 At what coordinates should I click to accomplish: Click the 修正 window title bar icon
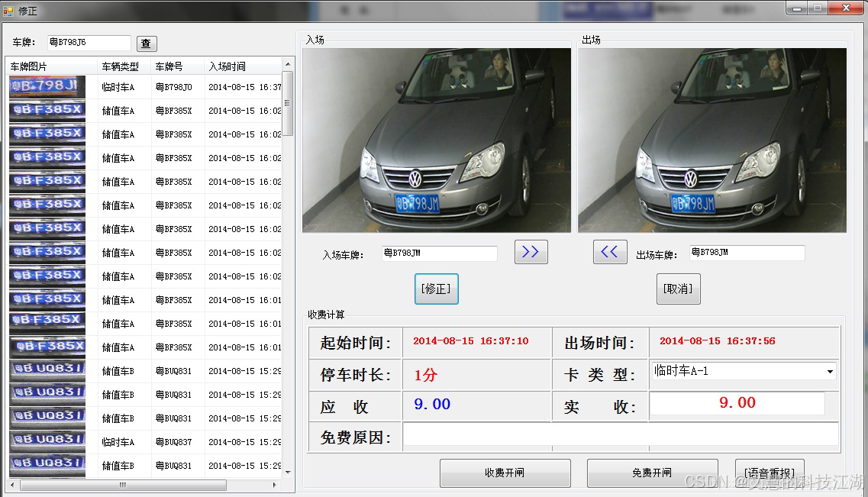8,11
